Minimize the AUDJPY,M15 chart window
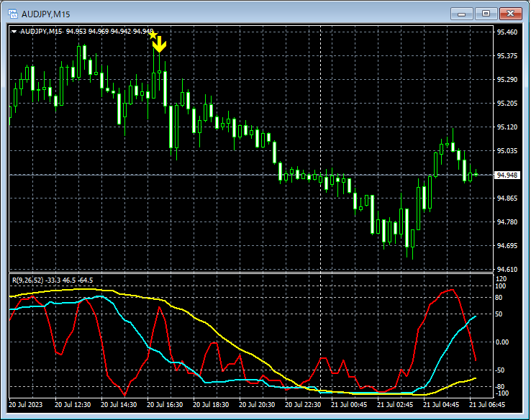531x420 pixels. tap(462, 14)
